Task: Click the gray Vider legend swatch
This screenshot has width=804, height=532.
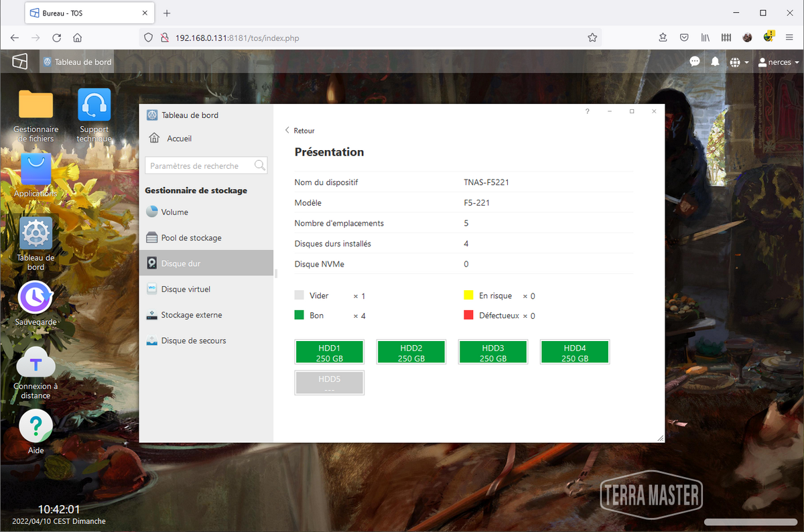Action: 299,295
